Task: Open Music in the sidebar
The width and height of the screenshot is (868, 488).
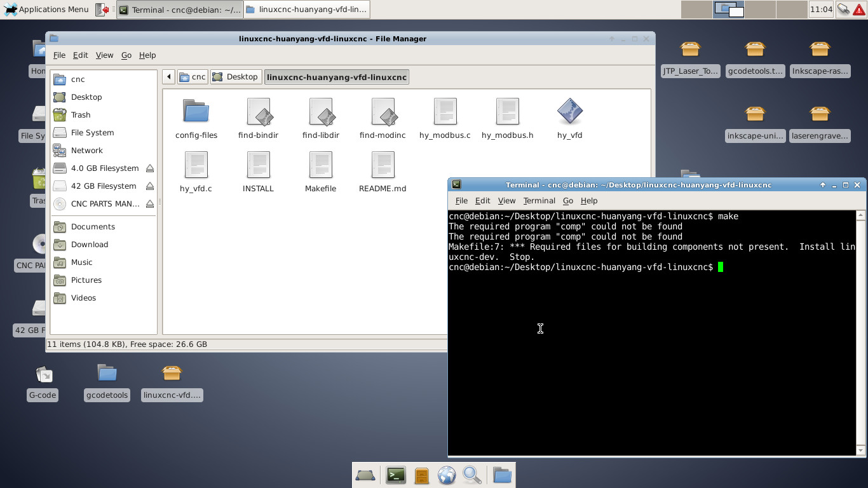Action: (x=104, y=262)
